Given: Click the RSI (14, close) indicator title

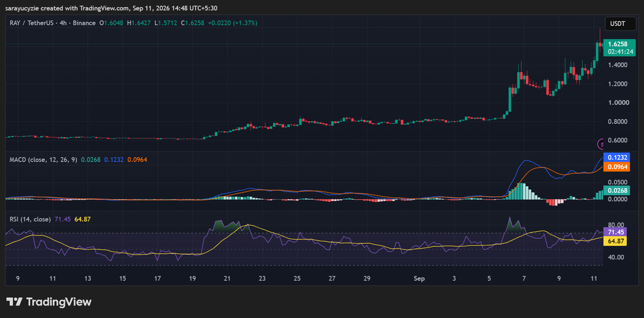Looking at the screenshot, I should pos(30,219).
